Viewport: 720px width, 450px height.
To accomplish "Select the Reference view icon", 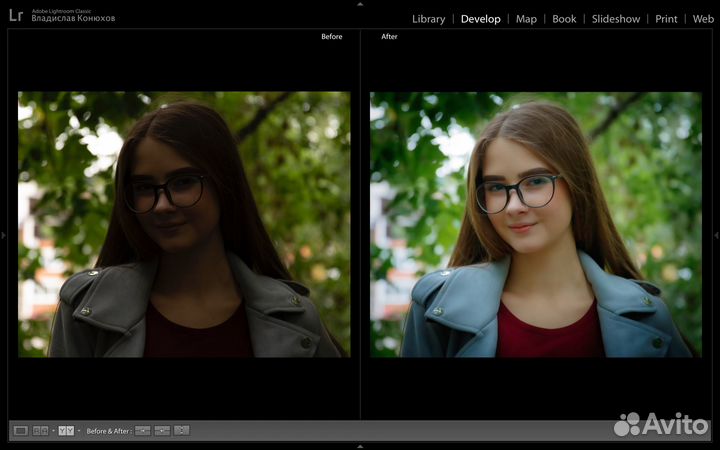I will (40, 431).
